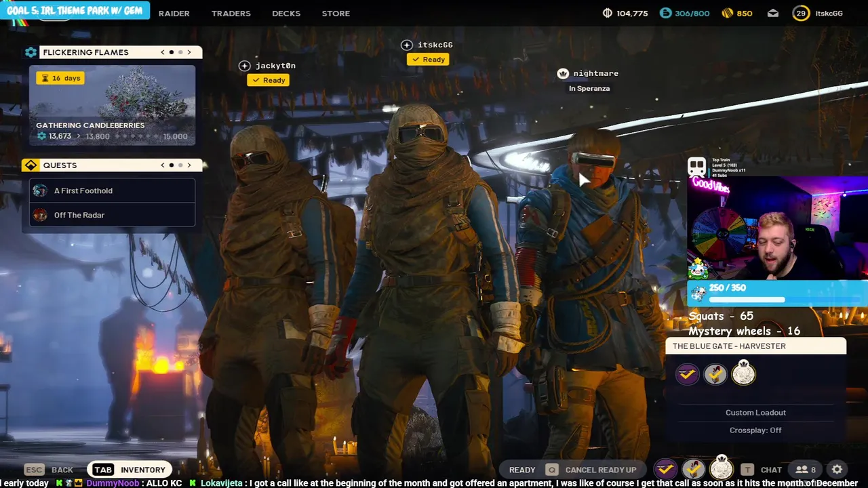
Task: Go to next Quests page arrow
Action: click(x=189, y=165)
